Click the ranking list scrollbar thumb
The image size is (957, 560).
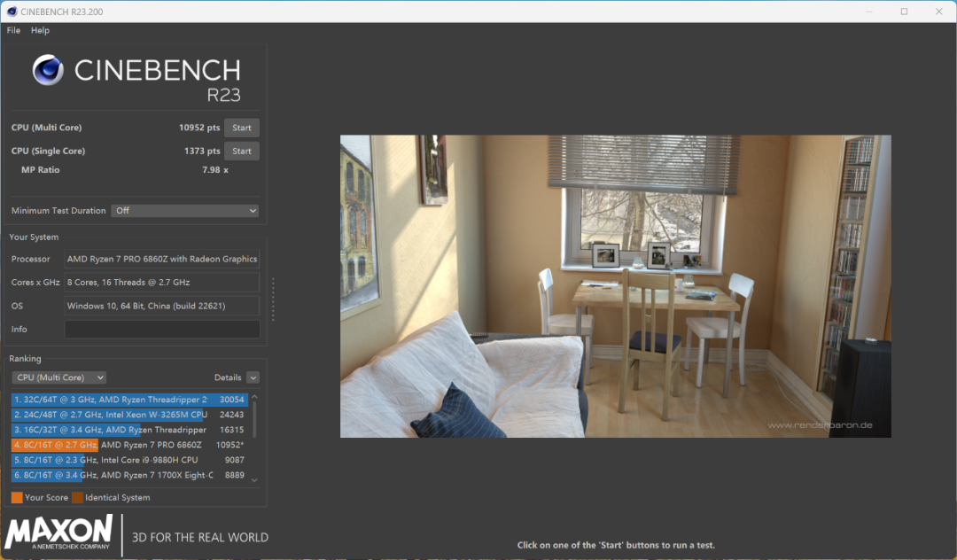(255, 418)
